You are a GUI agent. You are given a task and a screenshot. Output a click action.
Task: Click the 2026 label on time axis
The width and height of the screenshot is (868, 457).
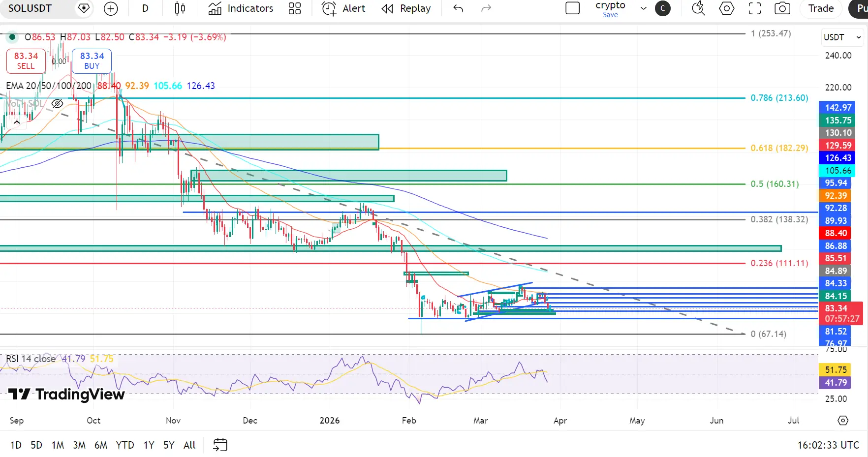(x=330, y=421)
